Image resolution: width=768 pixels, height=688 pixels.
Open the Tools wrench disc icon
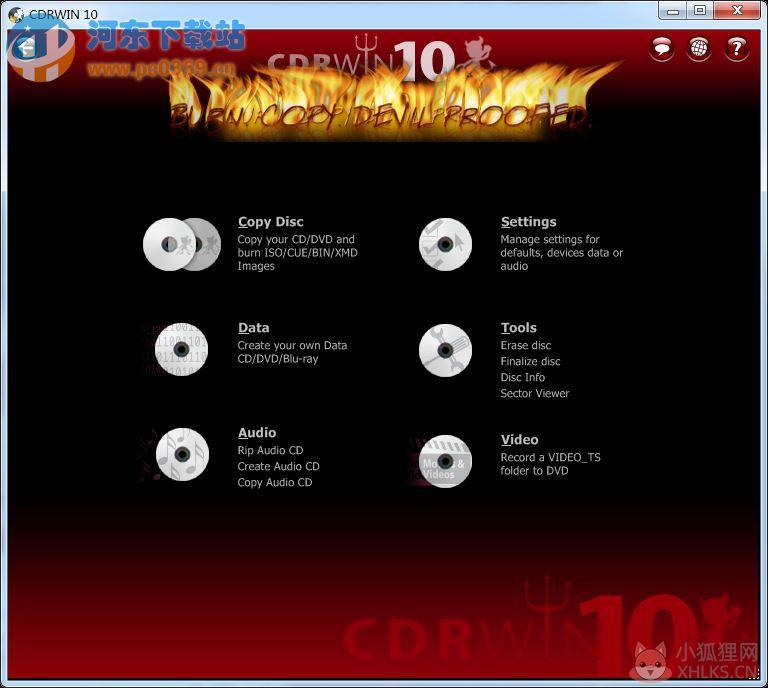click(x=445, y=350)
